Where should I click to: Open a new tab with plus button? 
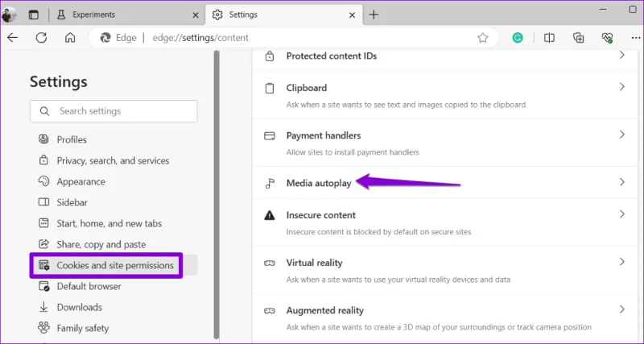click(374, 15)
